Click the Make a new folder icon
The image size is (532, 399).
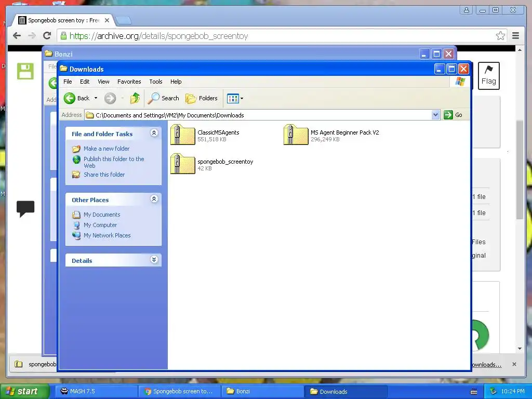point(76,149)
